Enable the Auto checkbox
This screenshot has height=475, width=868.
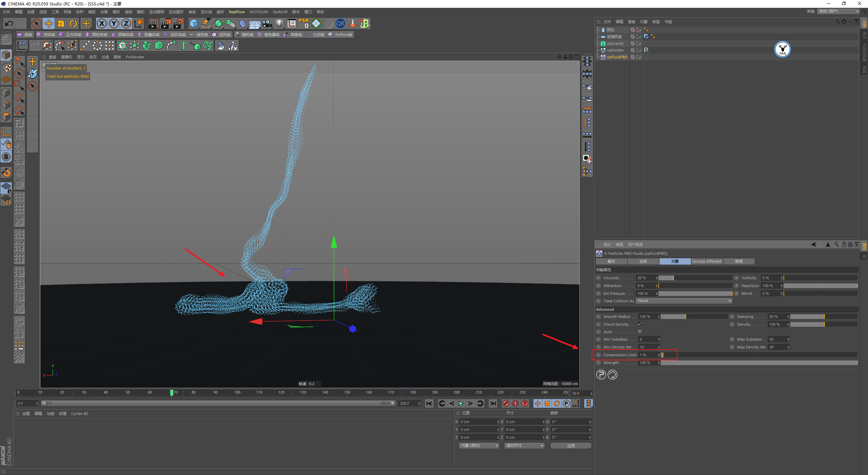click(640, 332)
